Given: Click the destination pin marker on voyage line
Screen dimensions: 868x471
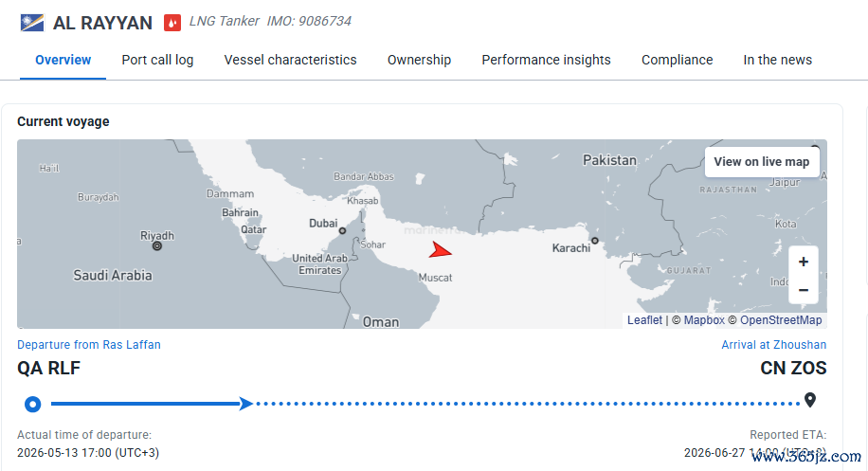Looking at the screenshot, I should pyautogui.click(x=810, y=400).
